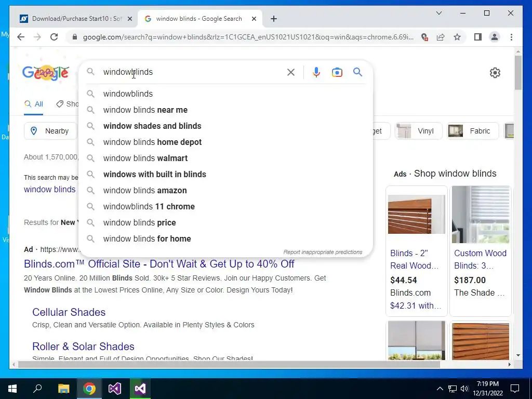Close the window blinds Google Search tab
This screenshot has width=532, height=399.
[x=254, y=19]
